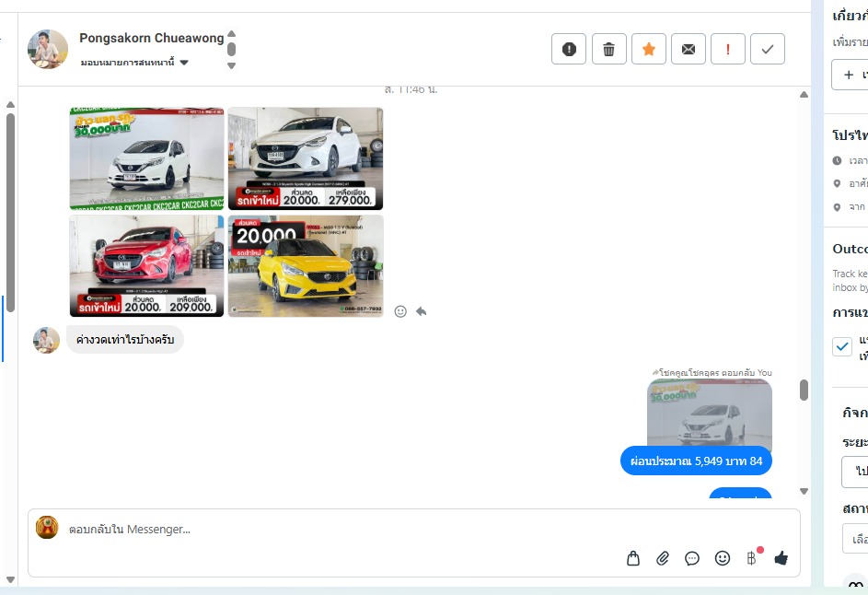Mark conversation as spam with exclamation octagon icon
Image resolution: width=868 pixels, height=595 pixels.
[569, 50]
